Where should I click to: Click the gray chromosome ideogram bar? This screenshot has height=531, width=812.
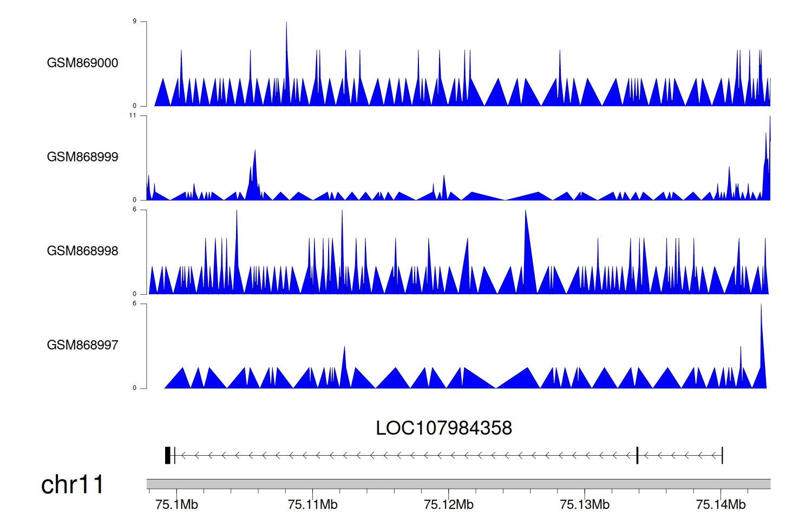(458, 484)
